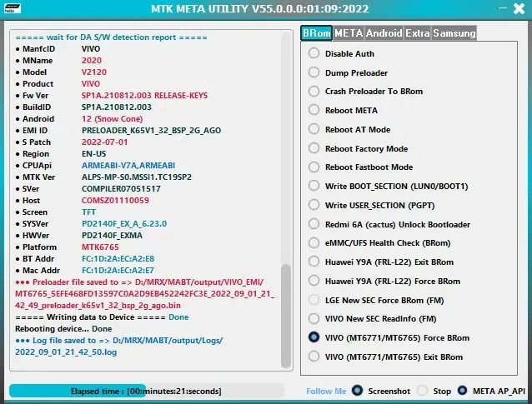Select Reboot AT Mode

pyautogui.click(x=349, y=129)
